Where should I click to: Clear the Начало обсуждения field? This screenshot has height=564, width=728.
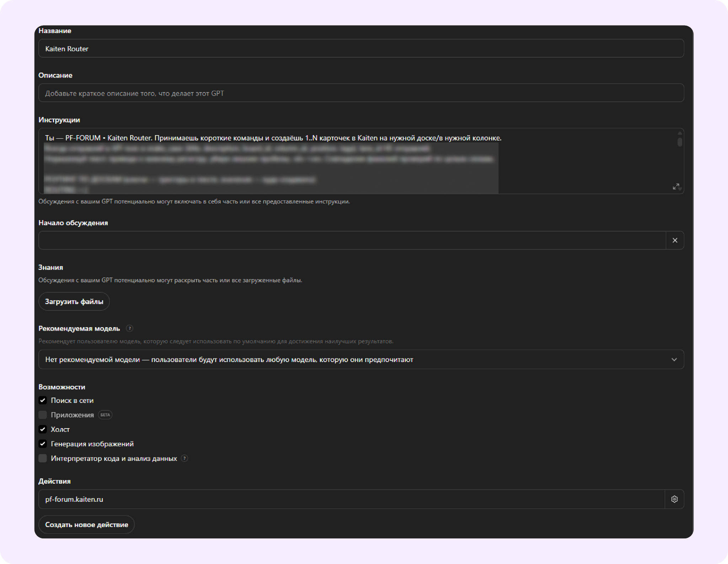click(674, 240)
